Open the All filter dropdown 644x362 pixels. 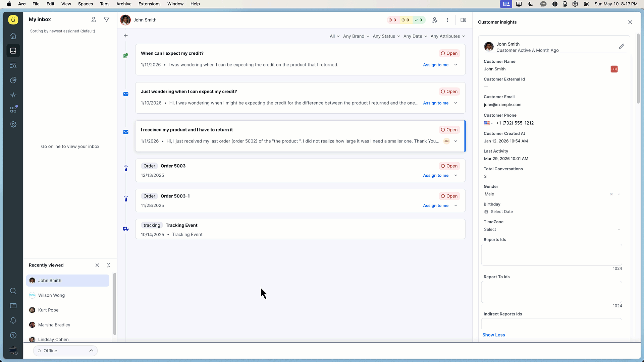pos(334,36)
